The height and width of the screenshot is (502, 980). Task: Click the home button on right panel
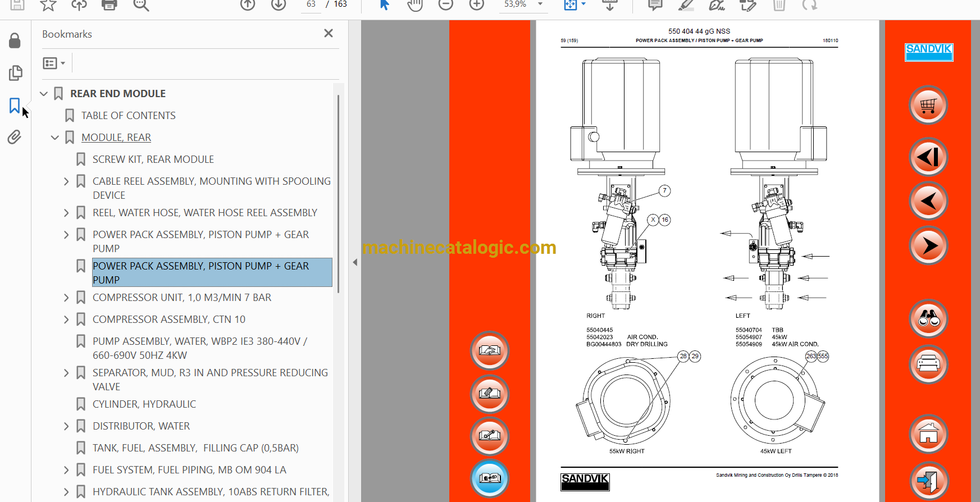tap(928, 434)
